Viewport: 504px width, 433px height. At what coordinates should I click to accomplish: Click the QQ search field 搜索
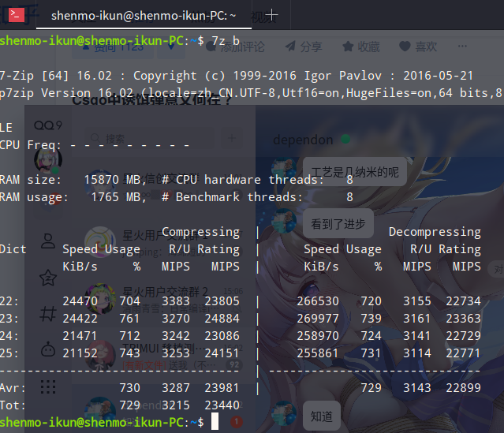point(149,139)
